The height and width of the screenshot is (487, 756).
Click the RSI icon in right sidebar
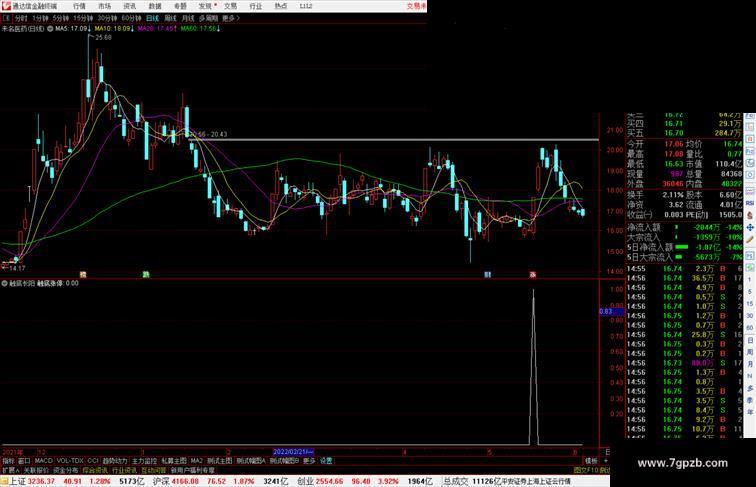pyautogui.click(x=750, y=203)
